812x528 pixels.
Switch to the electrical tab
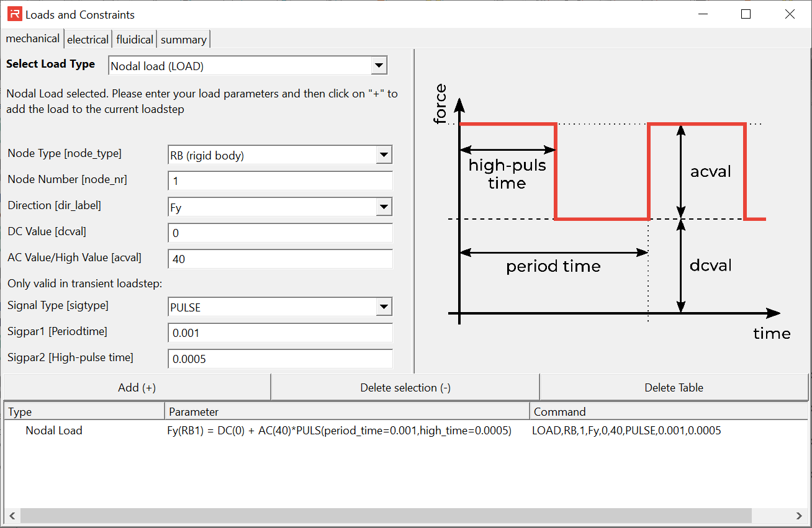(88, 39)
